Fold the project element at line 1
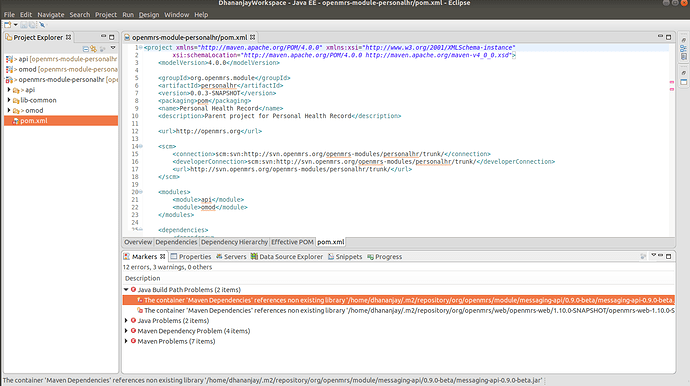The image size is (690, 386). [141, 47]
